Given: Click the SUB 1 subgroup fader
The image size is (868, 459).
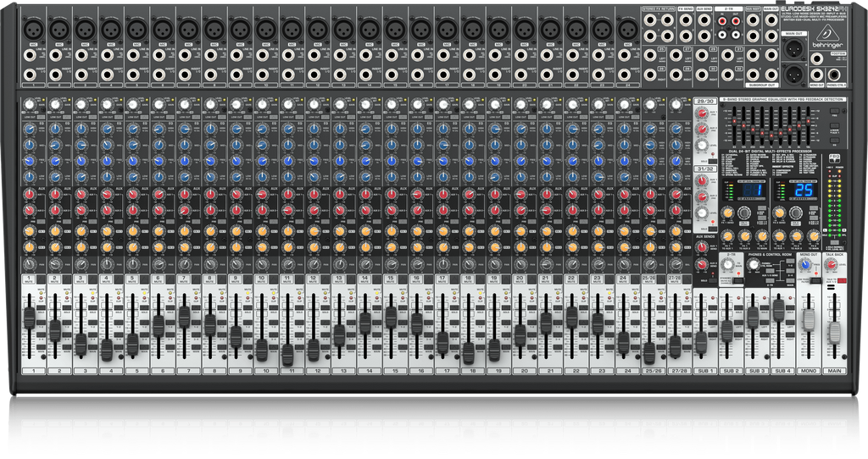Looking at the screenshot, I should click(x=701, y=341).
